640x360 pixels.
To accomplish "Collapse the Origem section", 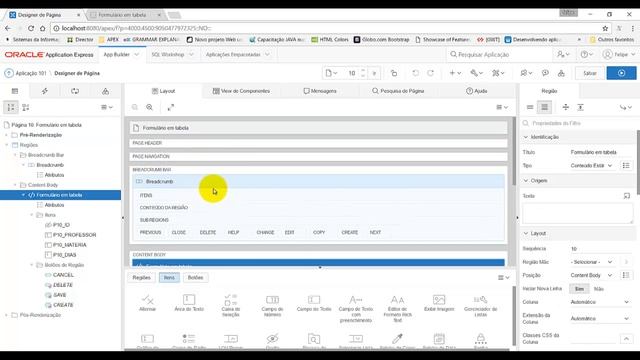I will click(x=526, y=180).
